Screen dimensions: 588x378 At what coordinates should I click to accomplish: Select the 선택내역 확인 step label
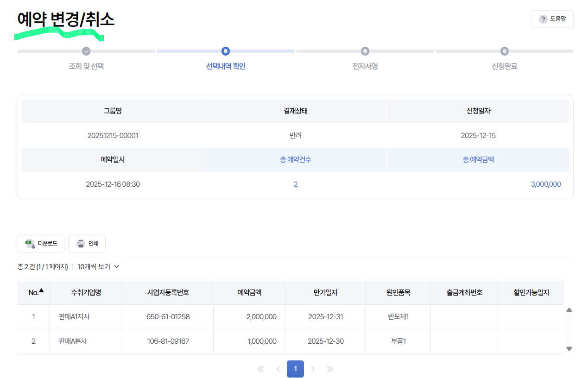226,66
